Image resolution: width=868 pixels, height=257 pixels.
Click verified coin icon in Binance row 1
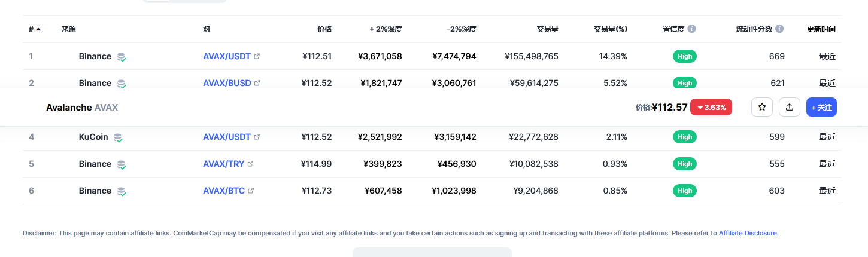coord(122,57)
